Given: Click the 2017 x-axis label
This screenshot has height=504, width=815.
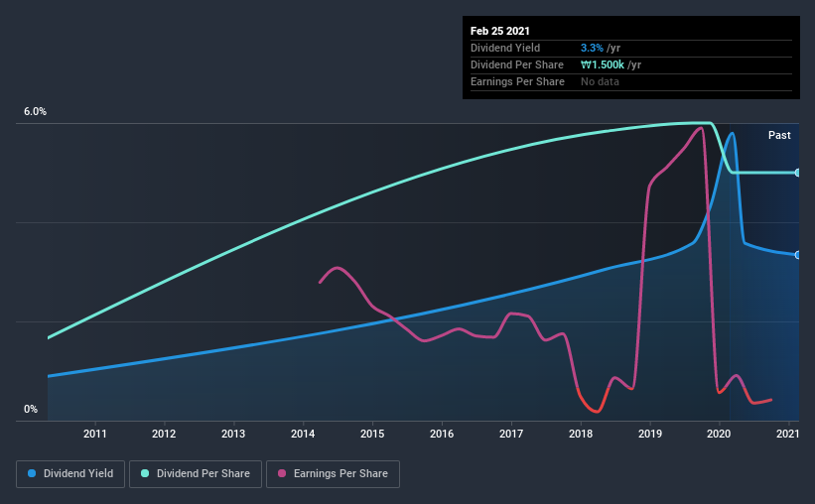Looking at the screenshot, I should pos(511,434).
